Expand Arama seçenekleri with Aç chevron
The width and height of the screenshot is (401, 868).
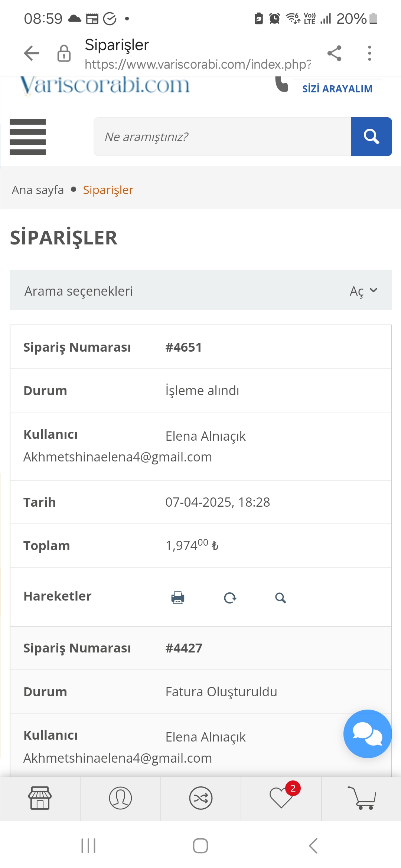click(x=363, y=291)
